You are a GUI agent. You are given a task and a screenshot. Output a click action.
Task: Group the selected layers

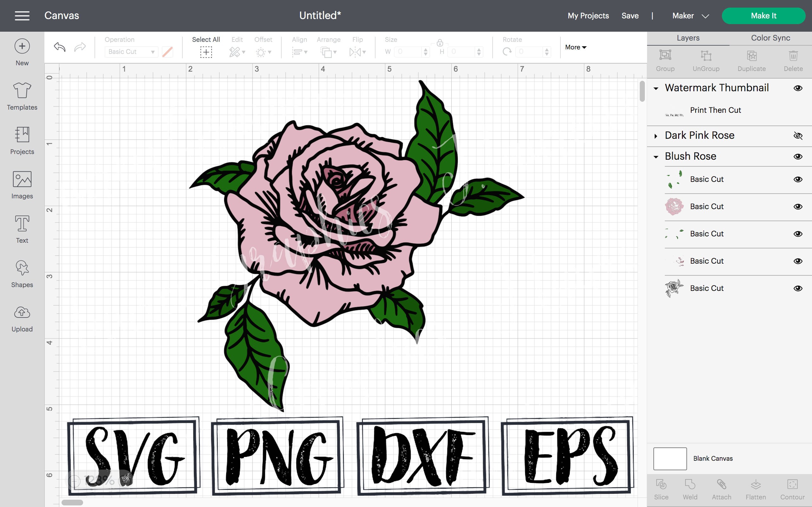point(665,60)
